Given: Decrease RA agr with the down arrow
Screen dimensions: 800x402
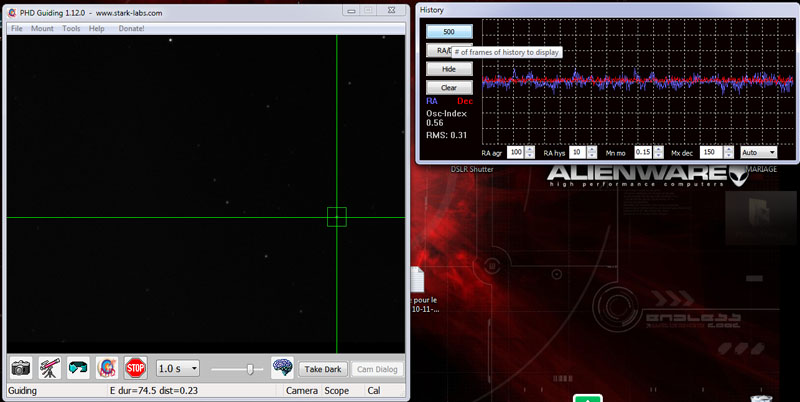Looking at the screenshot, I should (530, 155).
